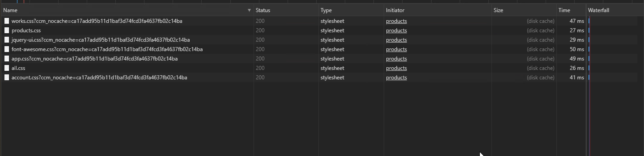Sort by the Initiator column header
This screenshot has width=644, height=156.
[x=438, y=10]
